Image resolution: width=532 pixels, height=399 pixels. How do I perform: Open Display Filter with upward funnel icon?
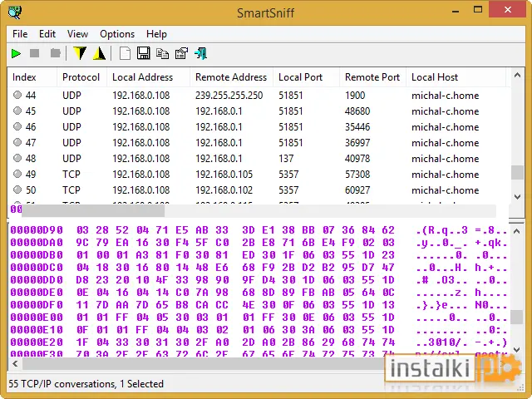click(x=100, y=53)
